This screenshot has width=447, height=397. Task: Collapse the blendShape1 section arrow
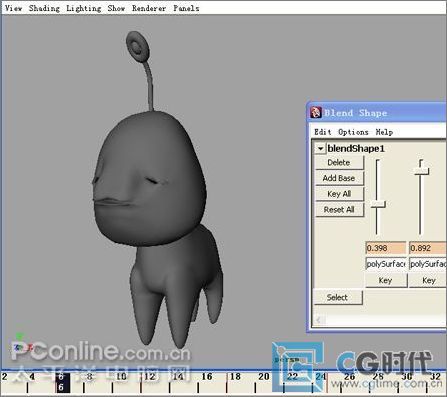320,149
